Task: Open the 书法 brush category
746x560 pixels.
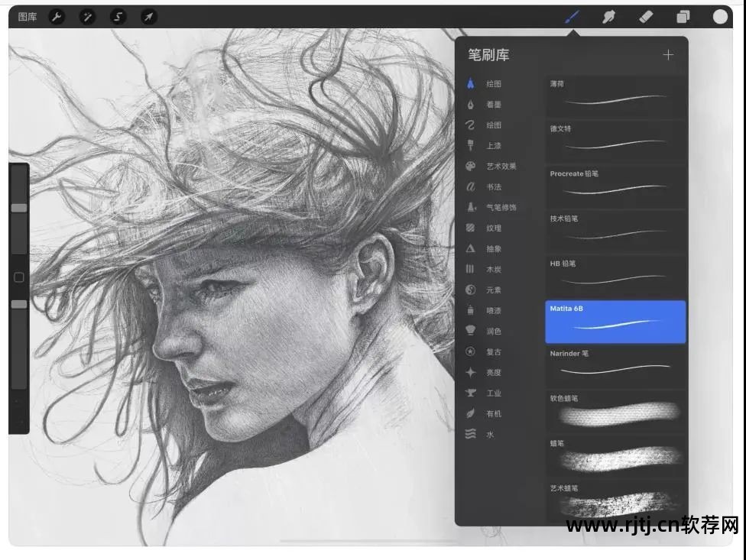Action: point(493,187)
